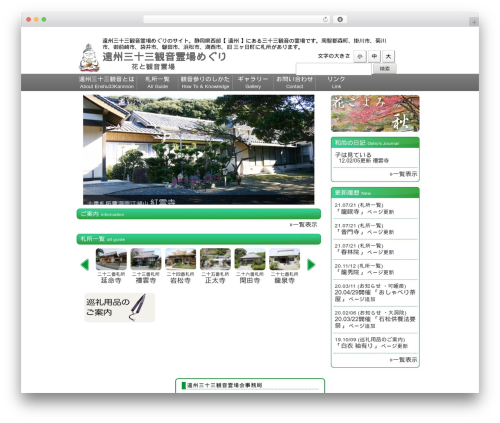Open the About Enshu33Kannon menu item

point(107,82)
